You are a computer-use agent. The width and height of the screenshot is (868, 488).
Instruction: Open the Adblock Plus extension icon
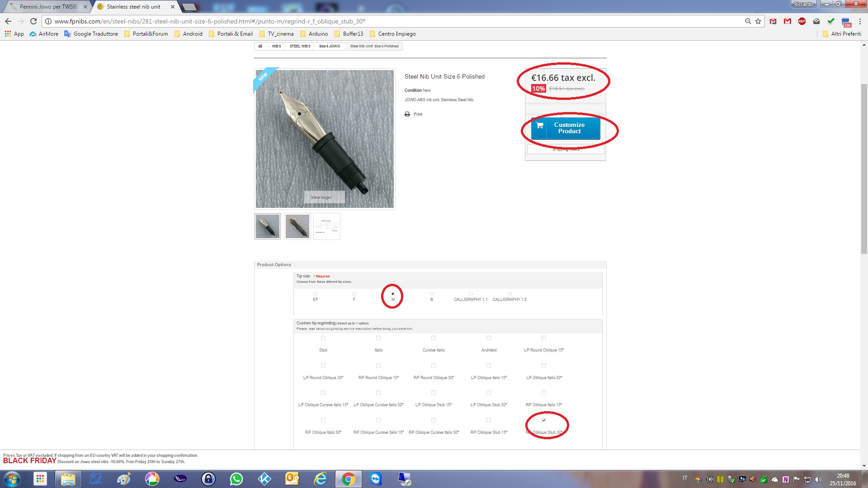[x=802, y=21]
